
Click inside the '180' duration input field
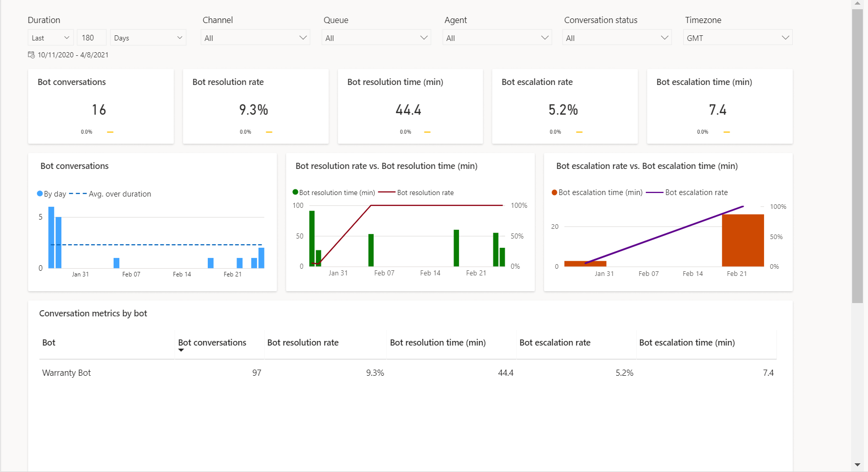point(91,37)
